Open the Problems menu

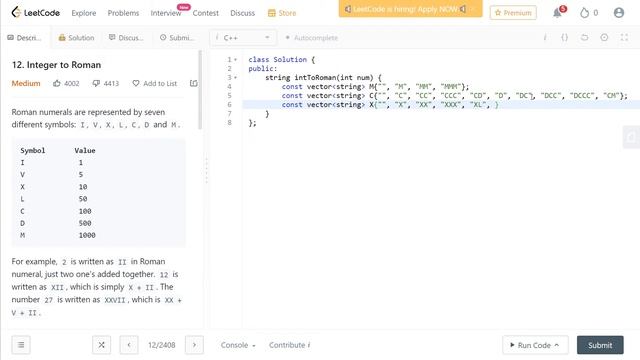123,13
